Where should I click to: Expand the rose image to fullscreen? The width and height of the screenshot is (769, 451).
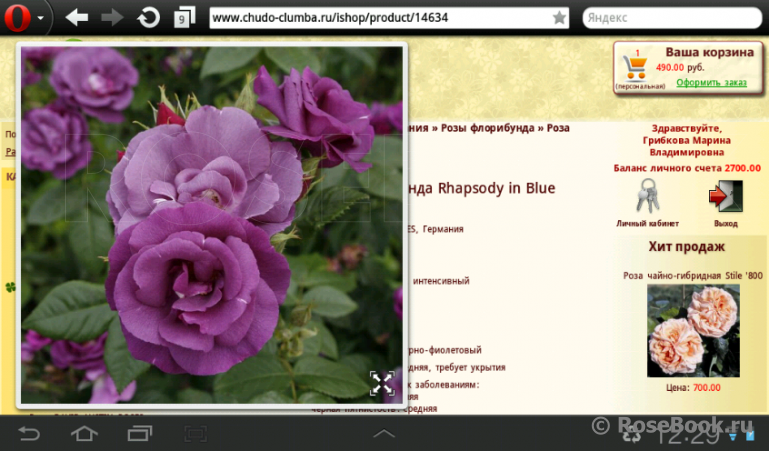coord(381,382)
